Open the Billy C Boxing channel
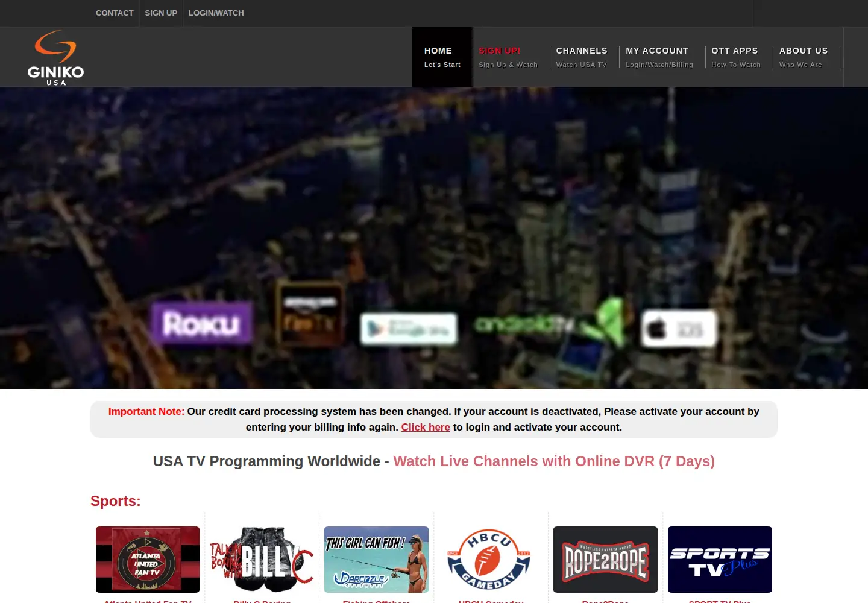This screenshot has height=603, width=868. point(262,560)
